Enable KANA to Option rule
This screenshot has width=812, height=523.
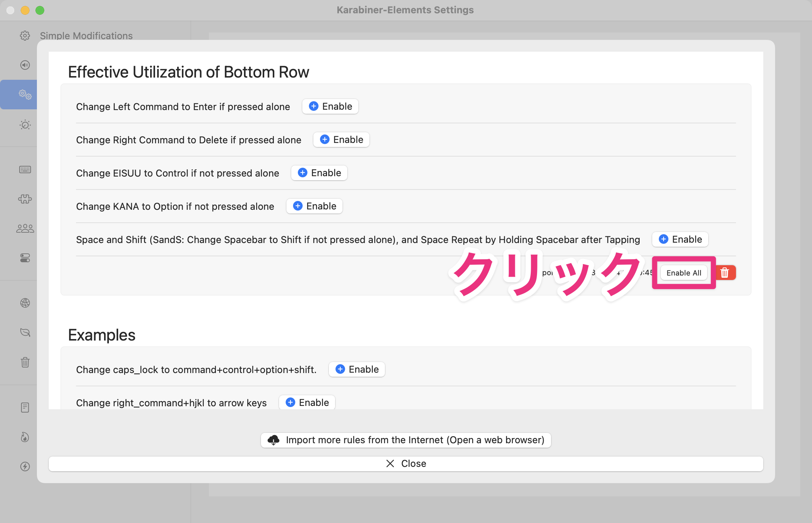click(314, 206)
